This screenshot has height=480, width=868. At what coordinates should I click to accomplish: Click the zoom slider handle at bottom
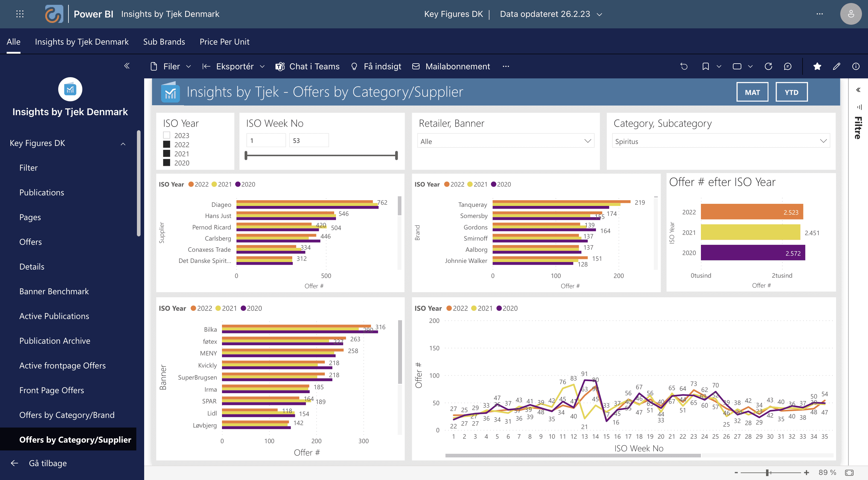[x=767, y=472]
